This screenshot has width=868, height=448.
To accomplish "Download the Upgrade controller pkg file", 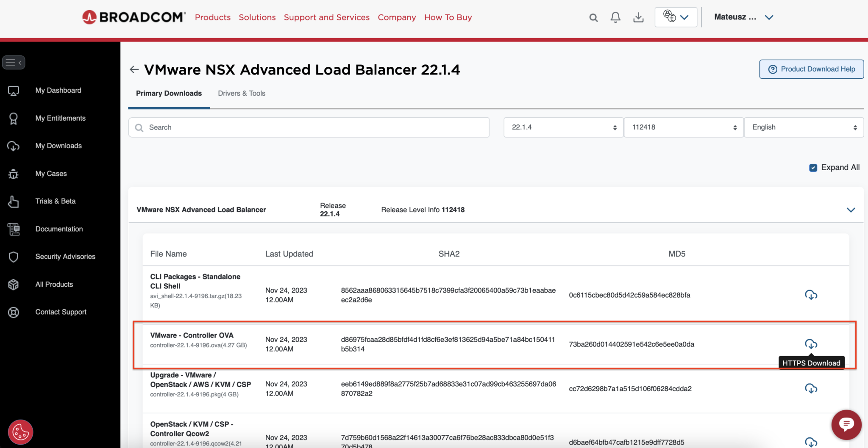I will pos(811,388).
